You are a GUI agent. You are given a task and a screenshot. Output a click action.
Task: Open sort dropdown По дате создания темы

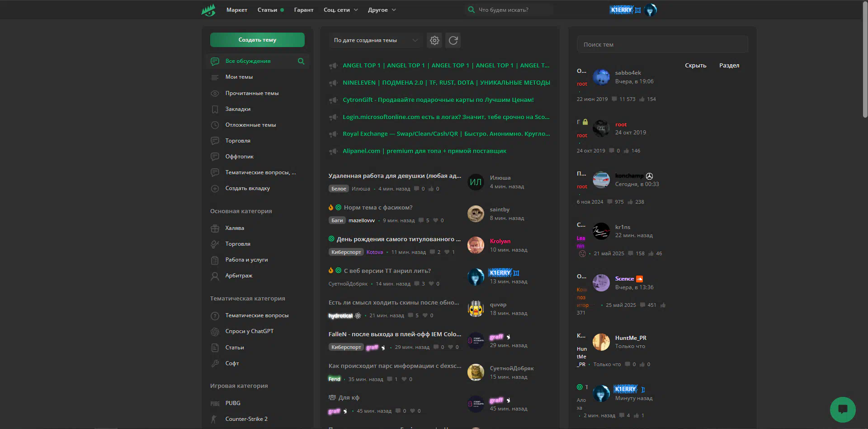[375, 41]
